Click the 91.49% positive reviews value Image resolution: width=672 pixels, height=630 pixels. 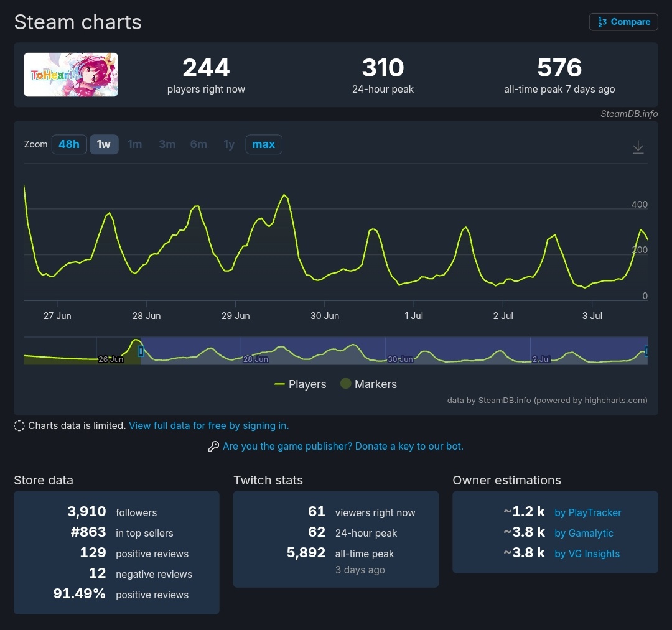click(x=79, y=593)
